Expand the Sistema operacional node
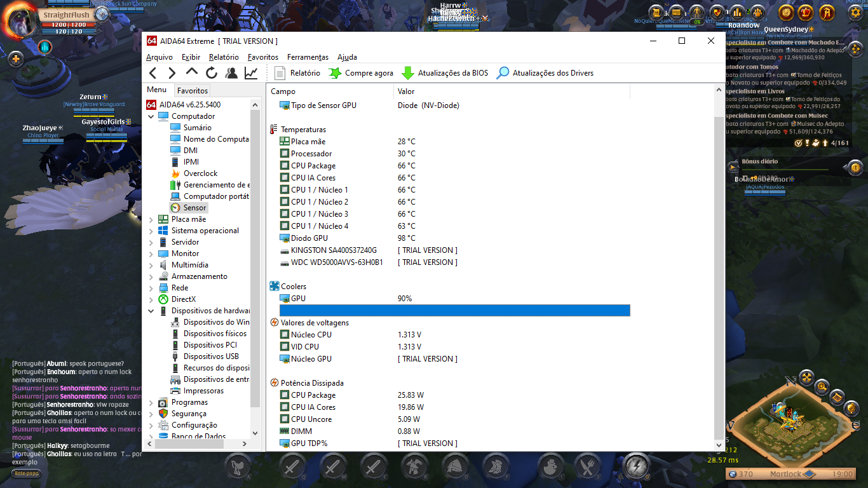Screen dimensions: 868x488 [151, 231]
